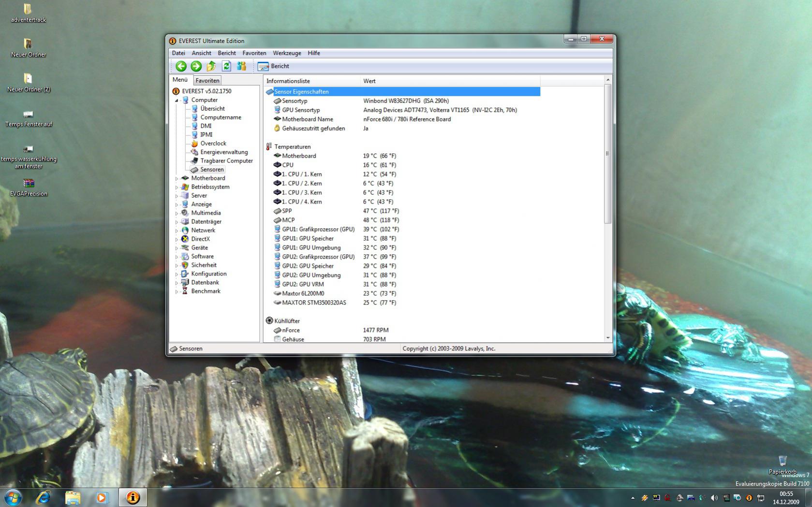Select Tragbarer Computer in the tree

[226, 161]
